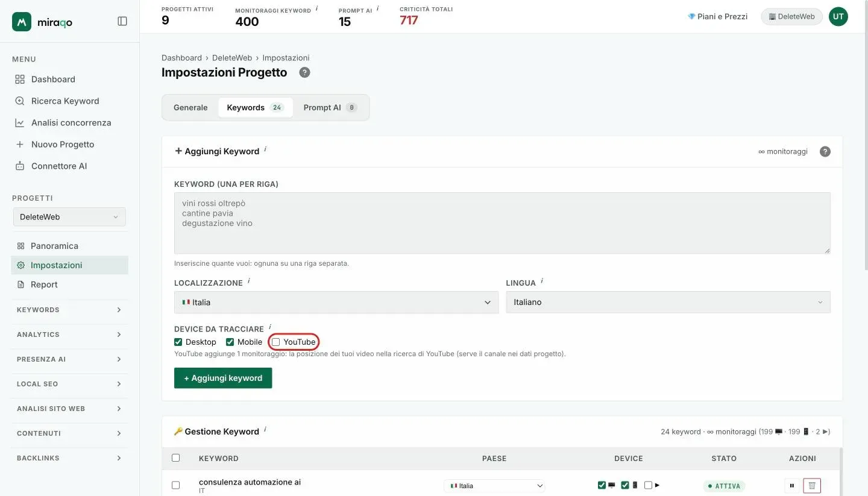Open the UT user avatar menu
This screenshot has height=496, width=868.
838,16
